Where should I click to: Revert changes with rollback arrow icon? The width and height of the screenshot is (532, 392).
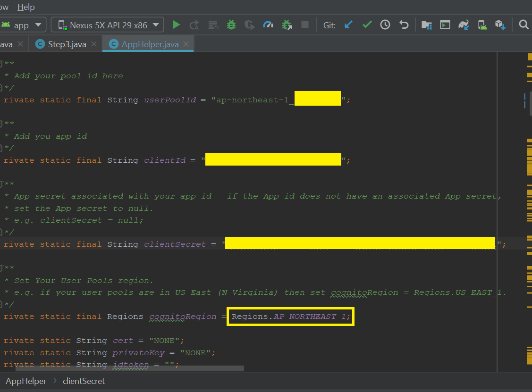pyautogui.click(x=404, y=25)
